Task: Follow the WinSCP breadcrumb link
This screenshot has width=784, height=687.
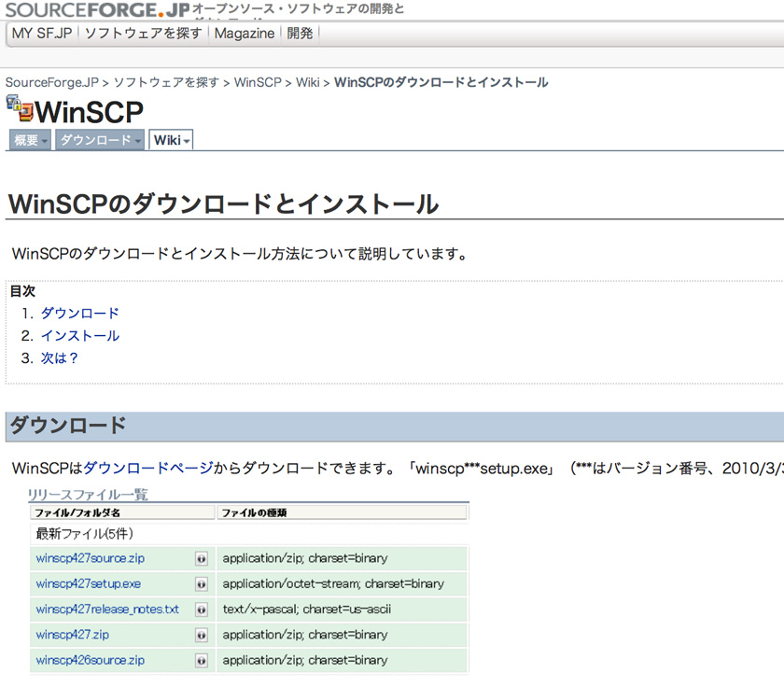Action: [258, 82]
